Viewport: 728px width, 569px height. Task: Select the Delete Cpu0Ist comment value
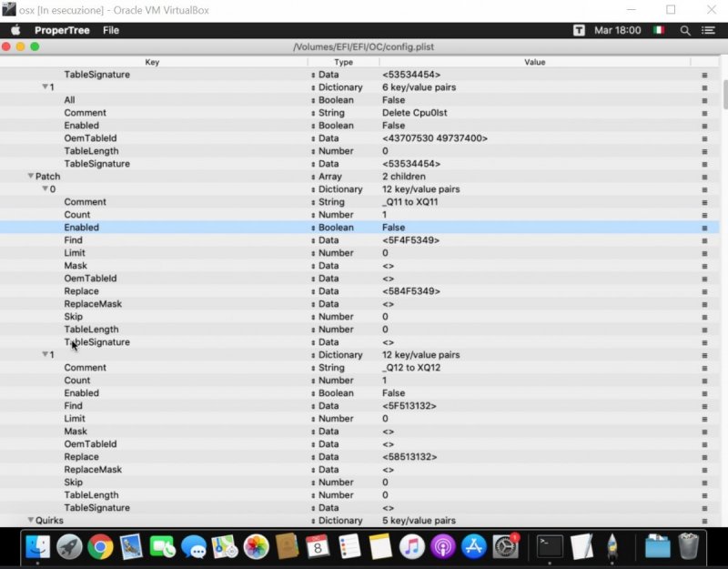tap(415, 113)
